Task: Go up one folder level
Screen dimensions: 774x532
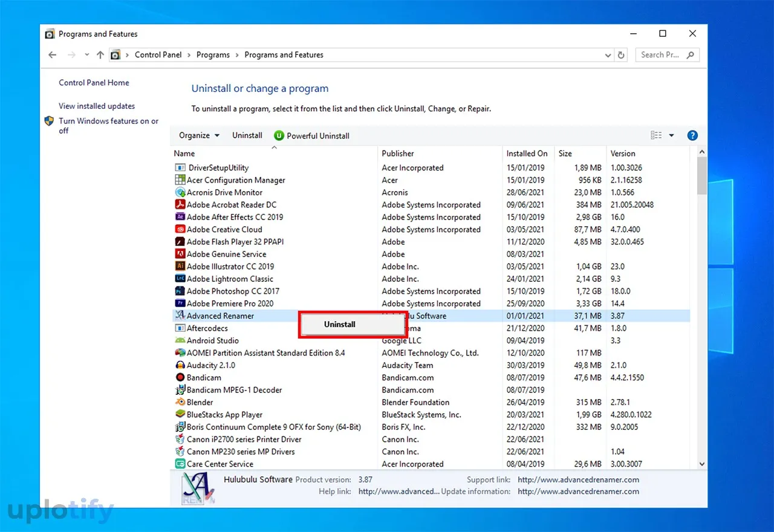Action: coord(100,54)
